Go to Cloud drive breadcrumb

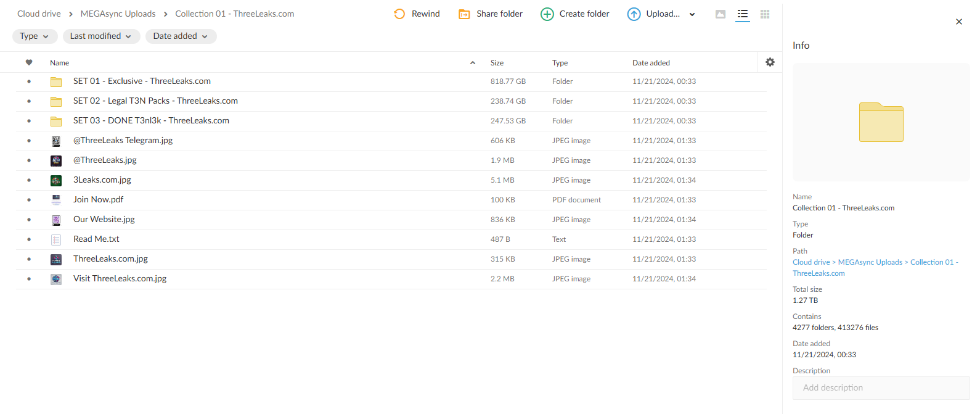click(39, 14)
